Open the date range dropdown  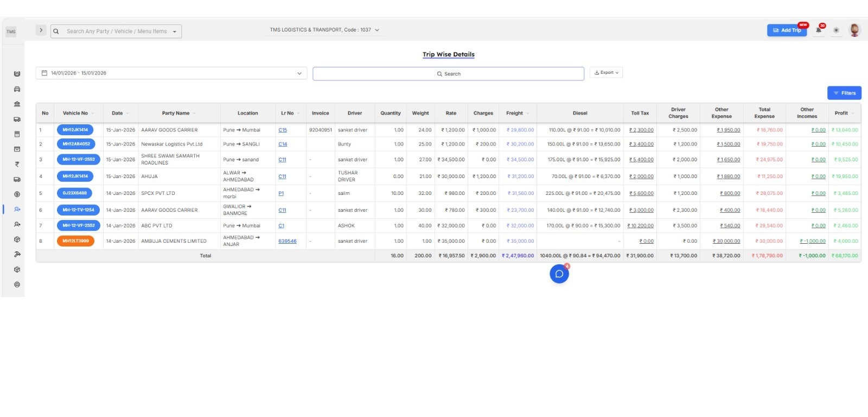coord(171,73)
